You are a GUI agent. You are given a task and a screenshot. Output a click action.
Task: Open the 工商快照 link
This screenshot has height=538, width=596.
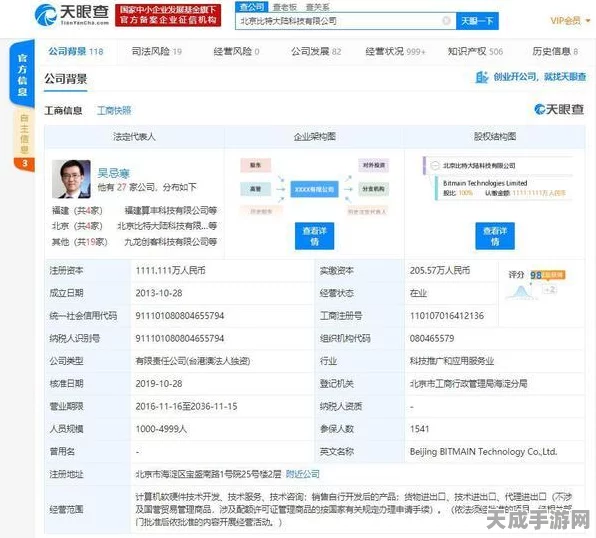tap(114, 111)
